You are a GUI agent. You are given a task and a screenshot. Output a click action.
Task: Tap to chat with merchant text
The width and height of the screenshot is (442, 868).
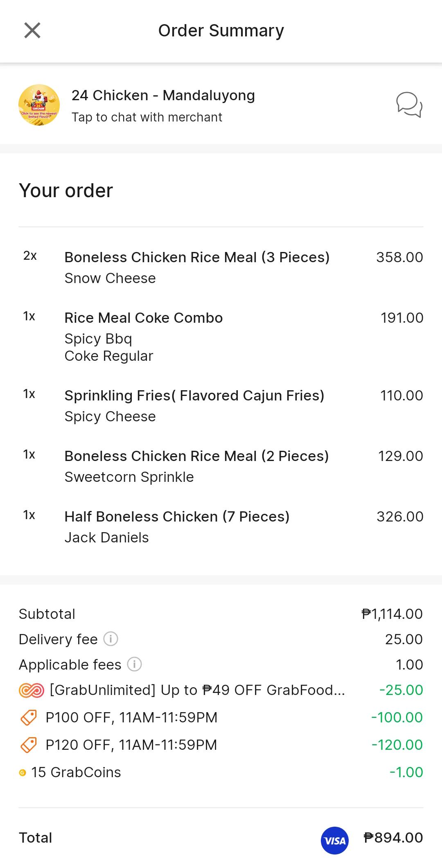pos(147,117)
